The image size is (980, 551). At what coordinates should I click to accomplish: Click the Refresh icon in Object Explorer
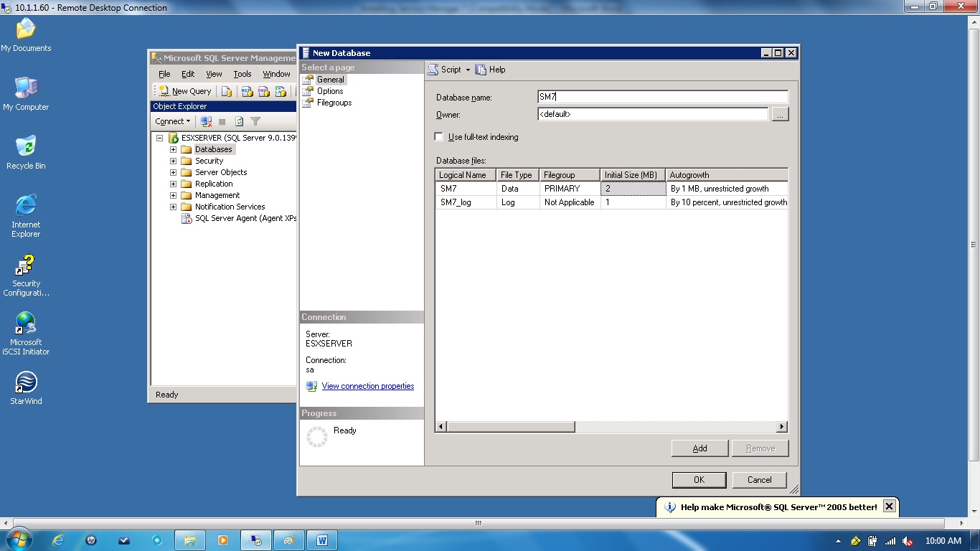click(x=239, y=121)
